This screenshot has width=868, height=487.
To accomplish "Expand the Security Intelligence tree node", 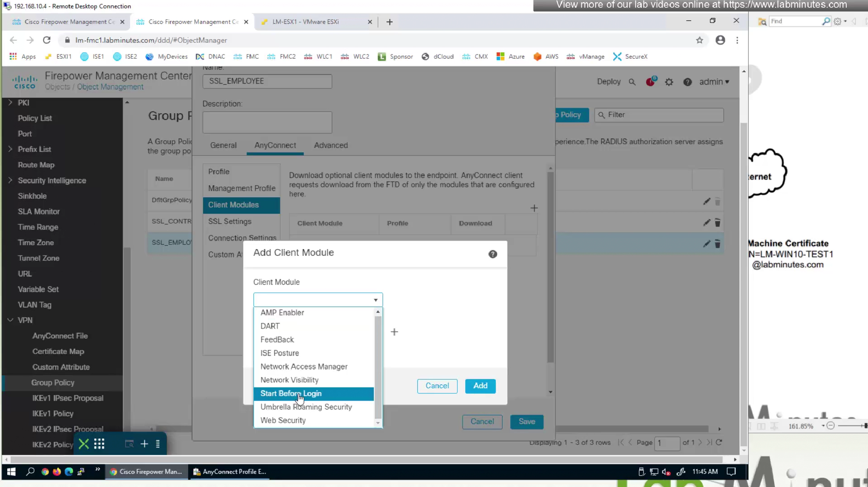I will click(x=10, y=180).
